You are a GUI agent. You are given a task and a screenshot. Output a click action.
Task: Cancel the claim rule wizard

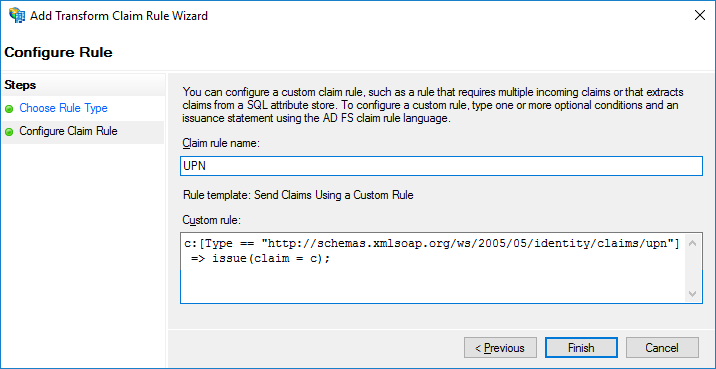pos(662,348)
